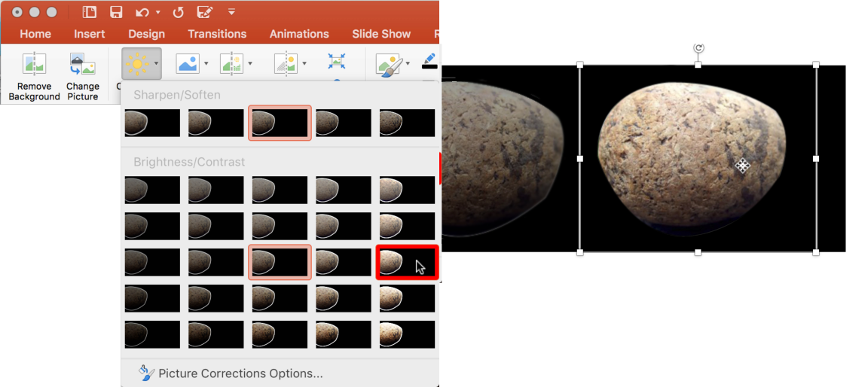Expand the Color dropdown arrow
The image size is (868, 387).
[x=206, y=63]
